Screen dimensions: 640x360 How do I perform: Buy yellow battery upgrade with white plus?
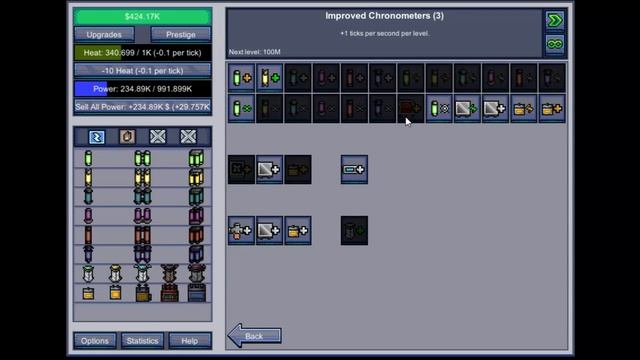click(298, 231)
